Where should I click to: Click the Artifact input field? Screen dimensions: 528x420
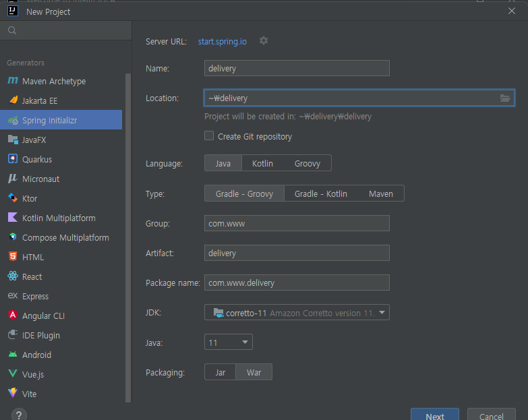[297, 253]
